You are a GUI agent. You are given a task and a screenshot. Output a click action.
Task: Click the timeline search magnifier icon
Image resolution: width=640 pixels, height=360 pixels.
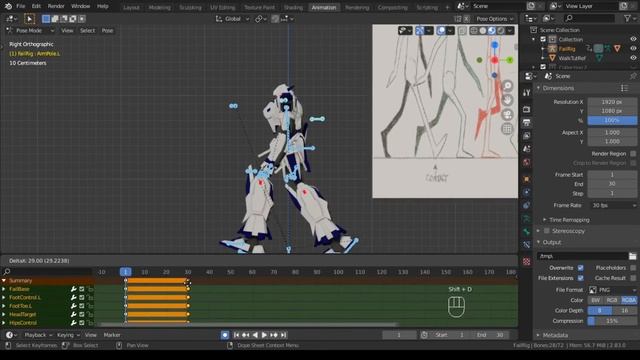coord(7,272)
